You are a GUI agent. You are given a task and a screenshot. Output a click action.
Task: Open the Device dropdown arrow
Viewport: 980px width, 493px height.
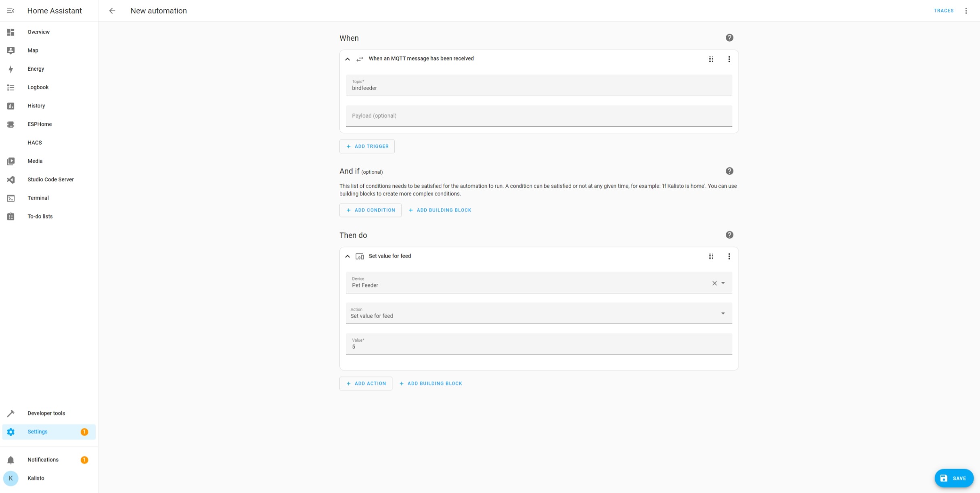tap(723, 283)
